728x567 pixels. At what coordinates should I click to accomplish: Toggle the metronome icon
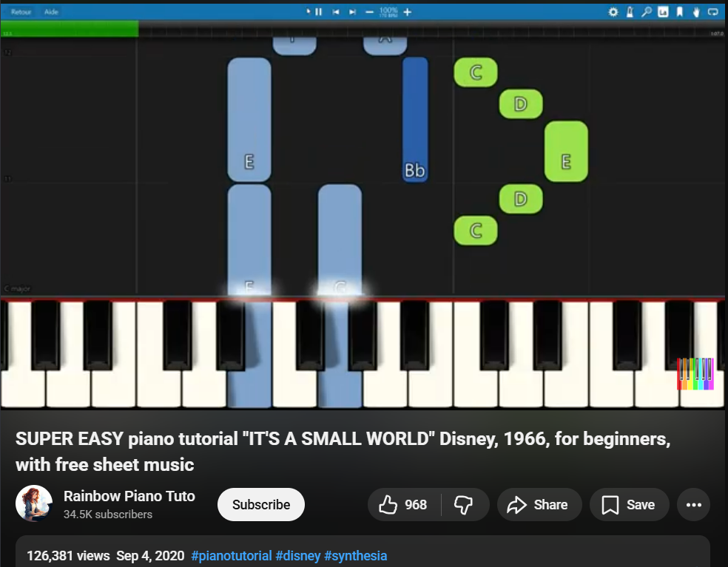[630, 12]
